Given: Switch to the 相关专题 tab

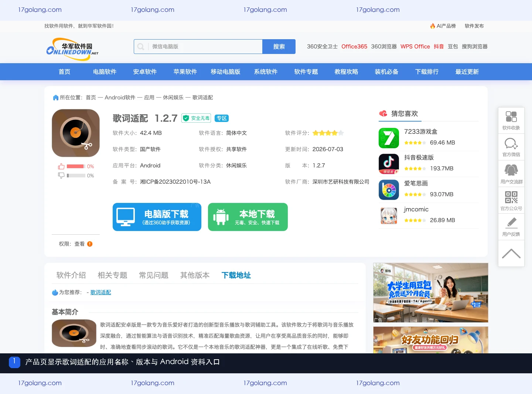Looking at the screenshot, I should pyautogui.click(x=112, y=275).
